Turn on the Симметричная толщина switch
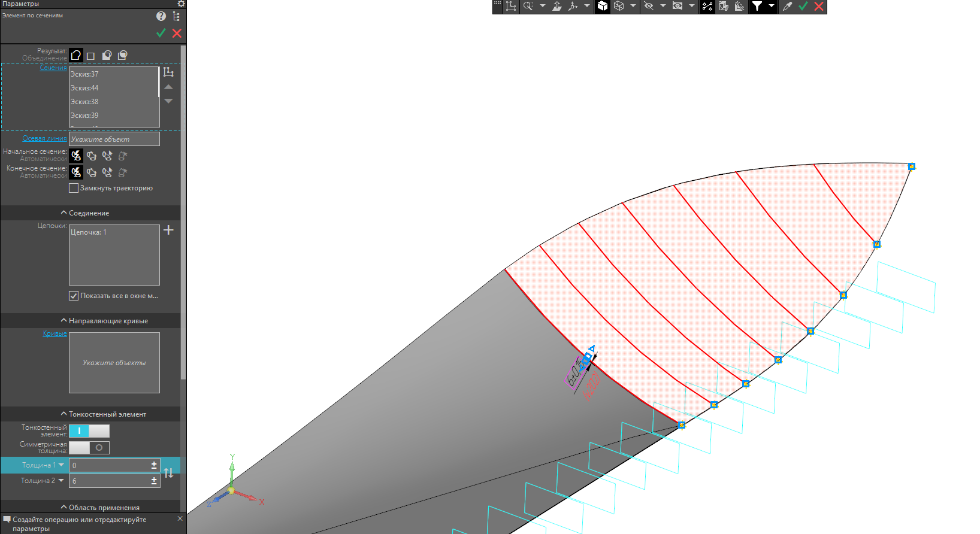Screen dimensions: 980x534 click(89, 448)
